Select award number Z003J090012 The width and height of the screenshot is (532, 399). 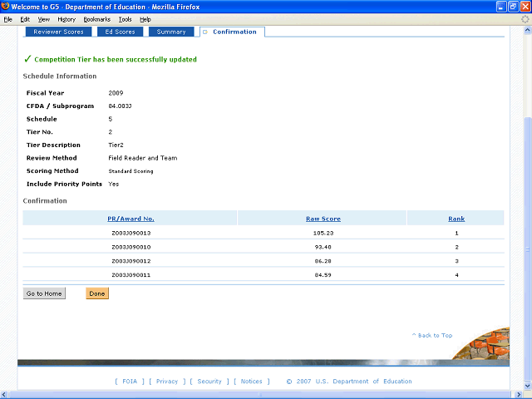[131, 261]
